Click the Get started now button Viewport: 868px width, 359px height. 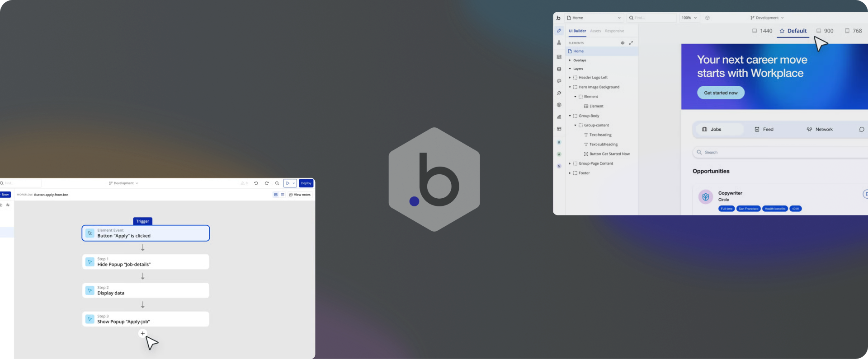721,93
